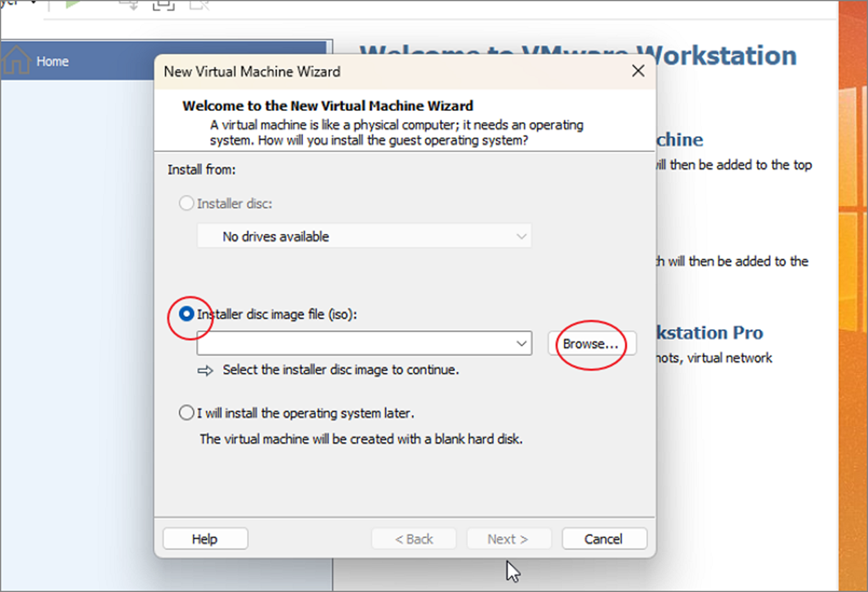Close the New Virtual Machine Wizard dialog
This screenshot has height=592, width=868.
tap(637, 71)
